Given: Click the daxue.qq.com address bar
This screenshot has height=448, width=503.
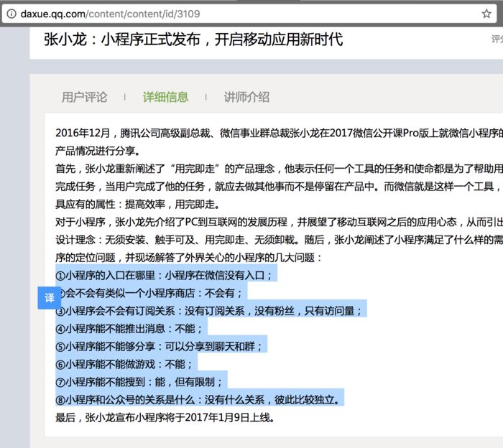Looking at the screenshot, I should [250, 14].
